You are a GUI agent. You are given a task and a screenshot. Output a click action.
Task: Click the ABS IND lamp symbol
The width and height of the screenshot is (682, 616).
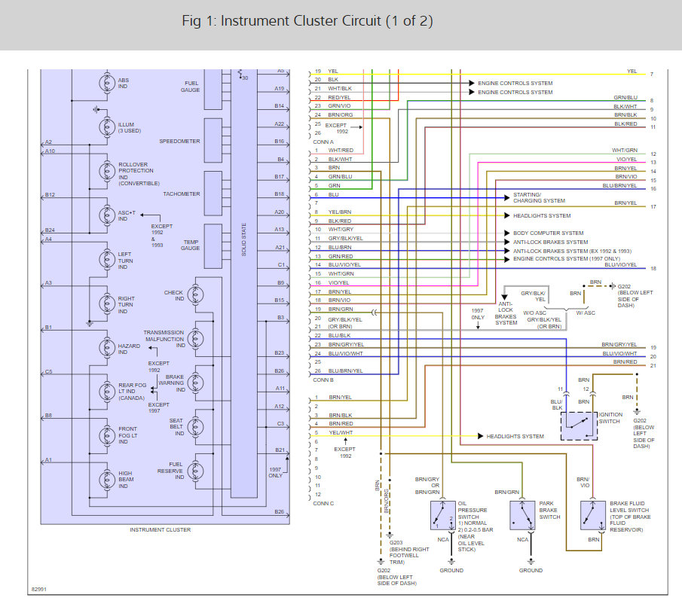(107, 83)
